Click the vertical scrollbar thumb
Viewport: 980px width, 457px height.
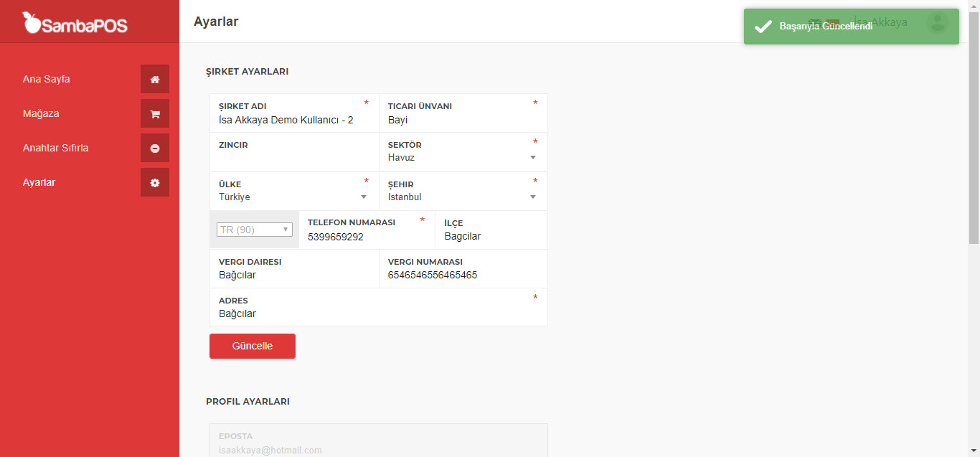click(x=974, y=129)
